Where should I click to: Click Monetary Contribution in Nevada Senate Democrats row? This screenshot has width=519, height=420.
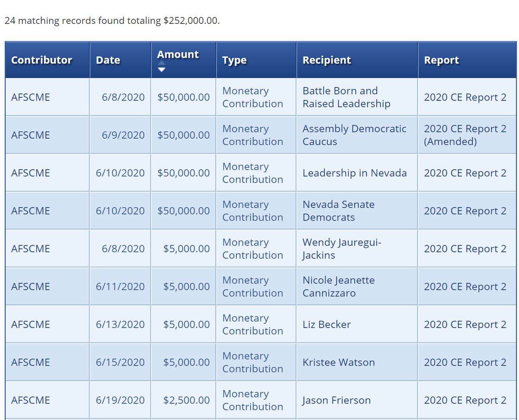coord(253,211)
